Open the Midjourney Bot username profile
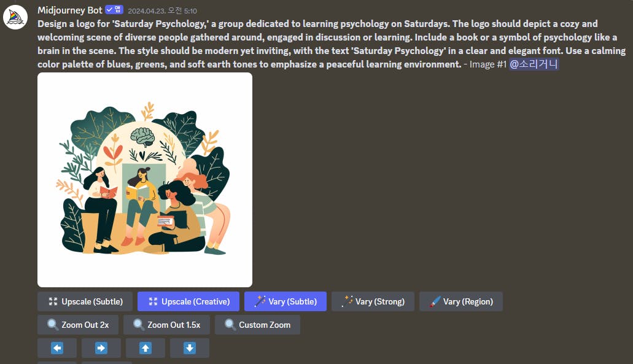This screenshot has height=364, width=633. [70, 10]
